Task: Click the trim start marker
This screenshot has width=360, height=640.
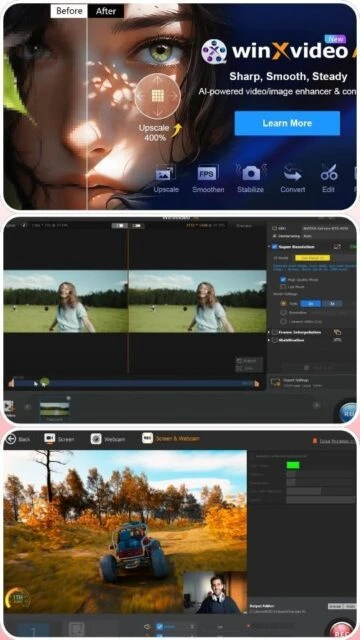Action: [11, 383]
